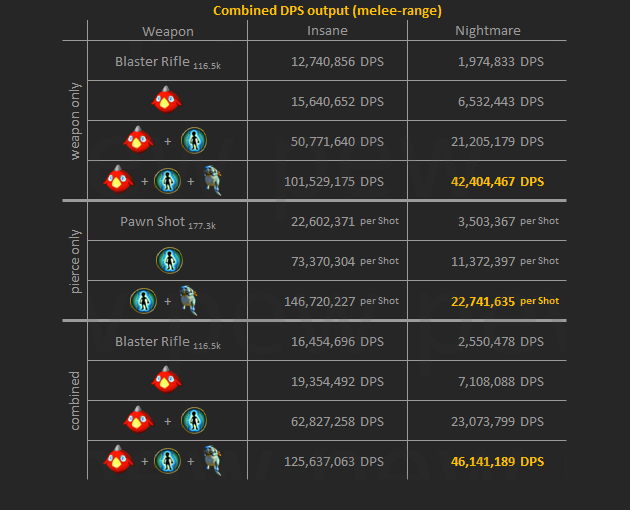The image size is (630, 510).
Task: Click red bird icon in 125,637,063 DPS row
Action: click(x=119, y=461)
